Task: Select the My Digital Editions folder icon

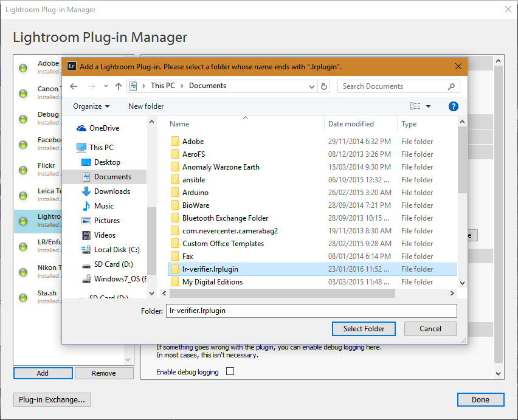Action: [175, 282]
